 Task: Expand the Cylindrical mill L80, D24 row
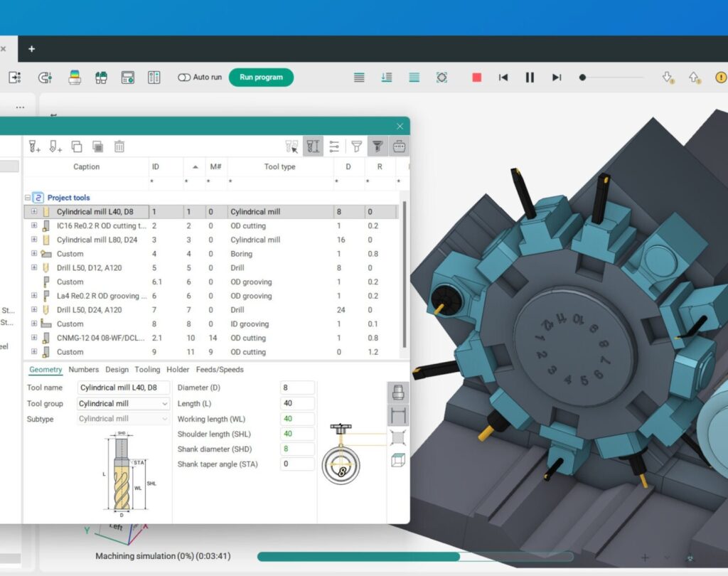(33, 240)
